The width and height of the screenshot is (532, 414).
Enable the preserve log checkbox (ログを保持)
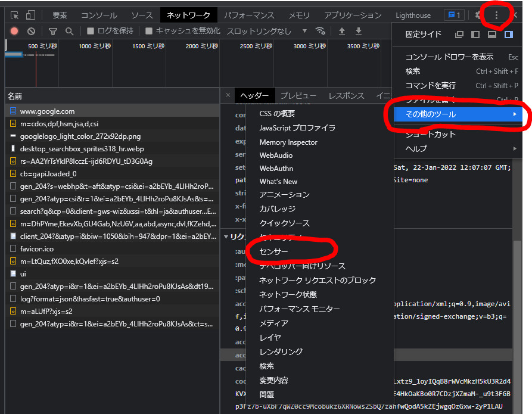point(90,31)
